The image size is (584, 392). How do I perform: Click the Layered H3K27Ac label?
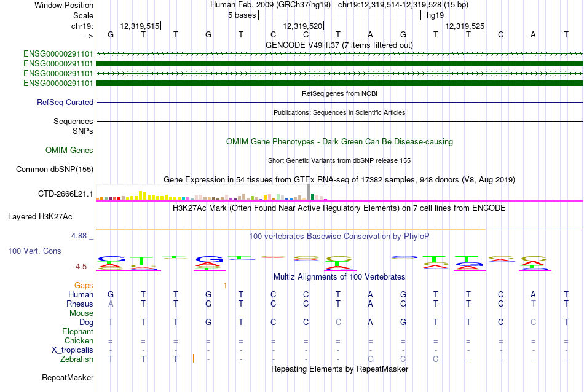tap(40, 217)
